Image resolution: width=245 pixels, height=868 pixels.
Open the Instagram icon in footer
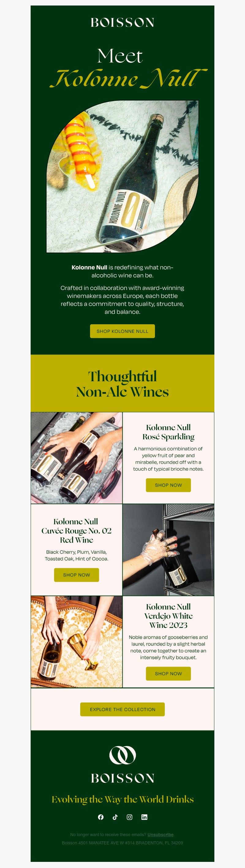(x=130, y=817)
